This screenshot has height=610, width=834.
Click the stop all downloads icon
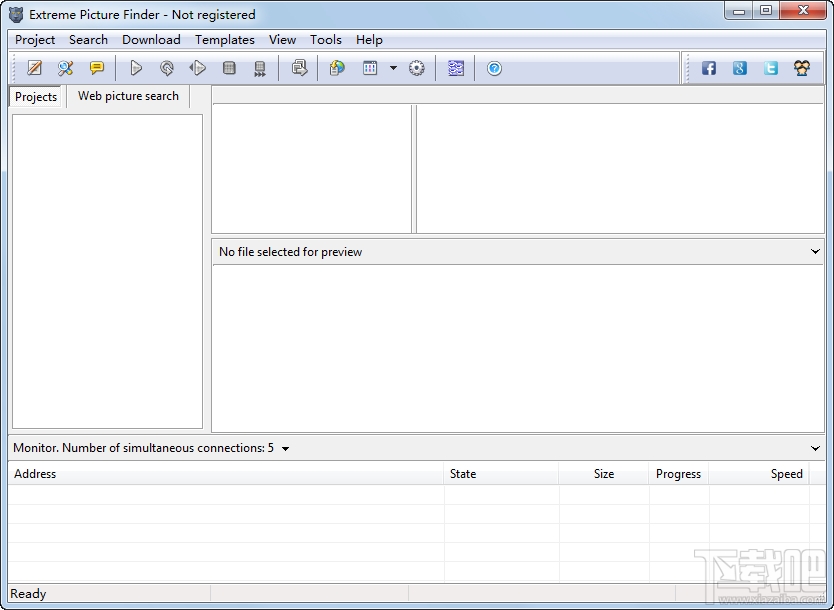(260, 69)
